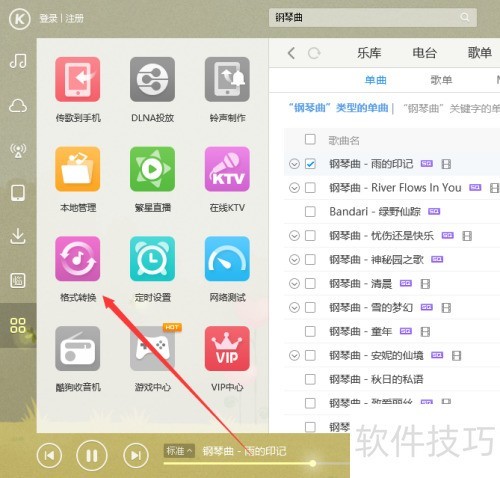This screenshot has width=500, height=478.
Task: Pause the current song
Action: [92, 455]
